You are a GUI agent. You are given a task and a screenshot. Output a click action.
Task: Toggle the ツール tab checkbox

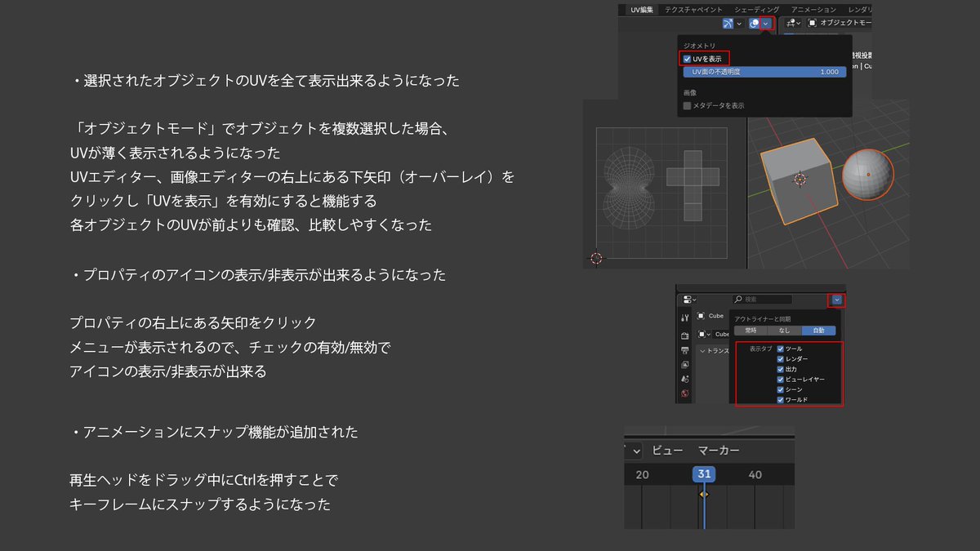pyautogui.click(x=780, y=349)
